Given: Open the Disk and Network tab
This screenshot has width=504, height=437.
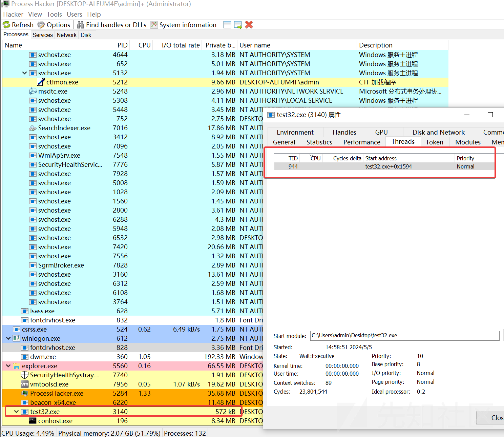Looking at the screenshot, I should (439, 132).
